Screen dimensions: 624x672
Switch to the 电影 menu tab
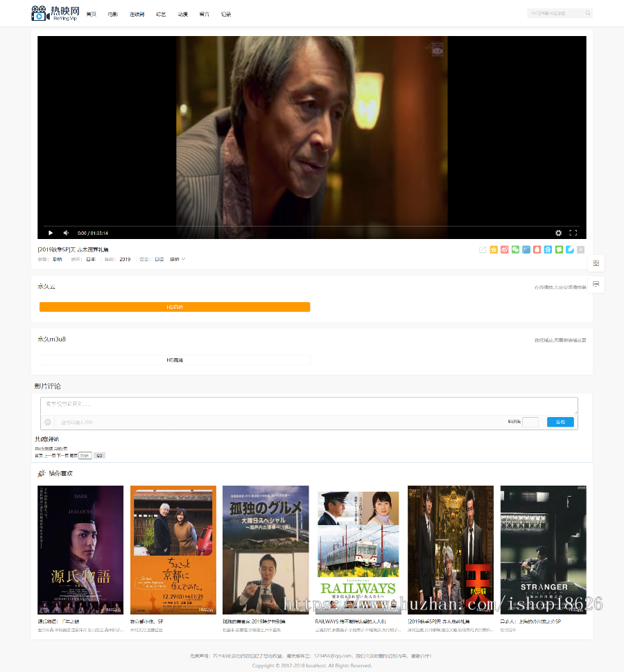coord(112,13)
